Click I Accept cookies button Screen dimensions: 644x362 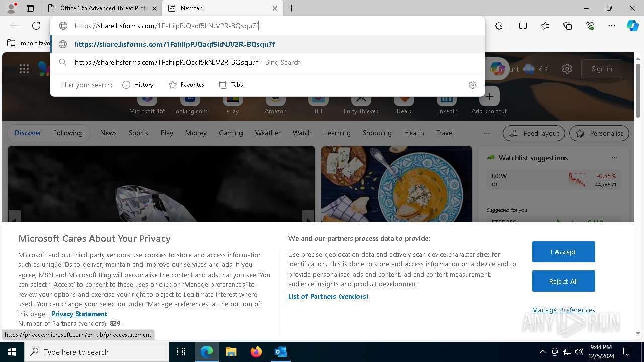coord(563,252)
